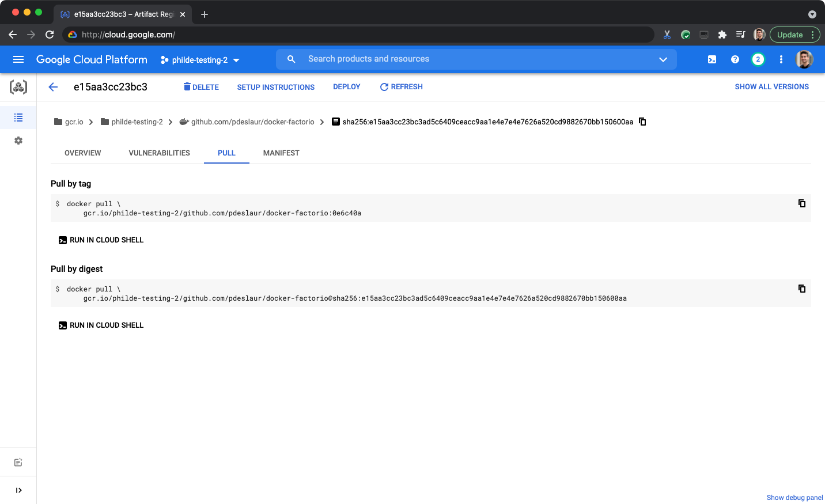
Task: Click the sha256 digest text in the breadcrumb
Action: click(488, 122)
